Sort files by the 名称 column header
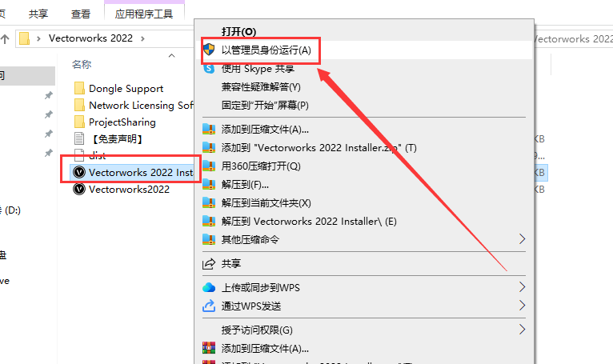This screenshot has width=613, height=364. [x=82, y=64]
